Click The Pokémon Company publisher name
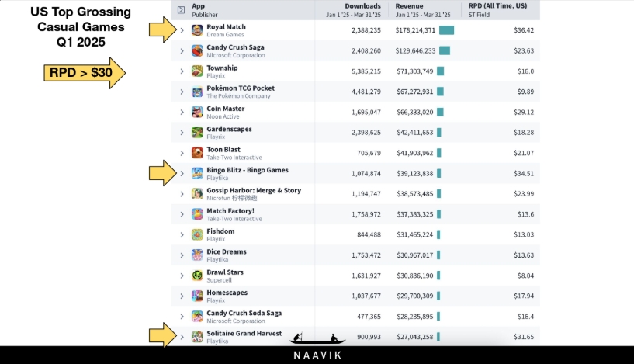634x364 pixels. 238,96
